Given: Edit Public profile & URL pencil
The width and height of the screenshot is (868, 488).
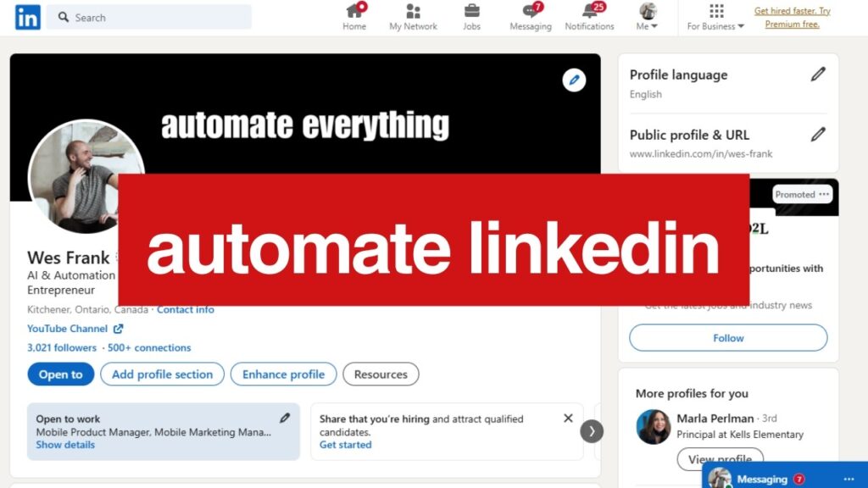Looking at the screenshot, I should tap(817, 134).
